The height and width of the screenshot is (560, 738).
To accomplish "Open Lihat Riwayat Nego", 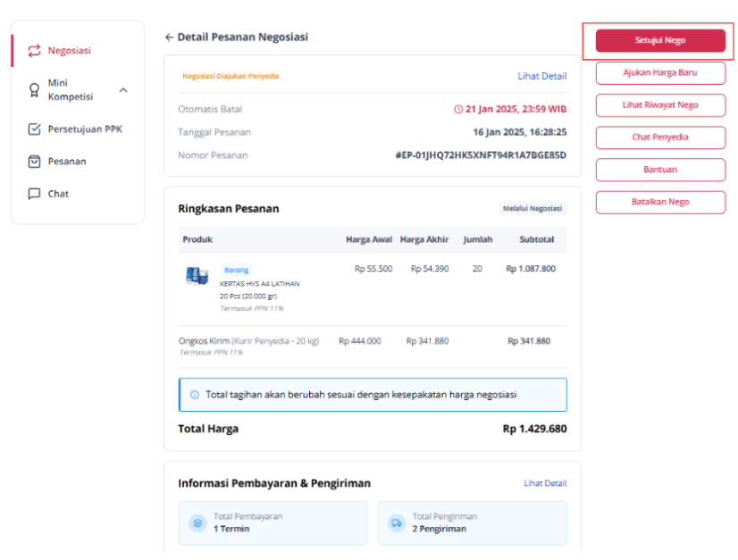I will click(660, 105).
